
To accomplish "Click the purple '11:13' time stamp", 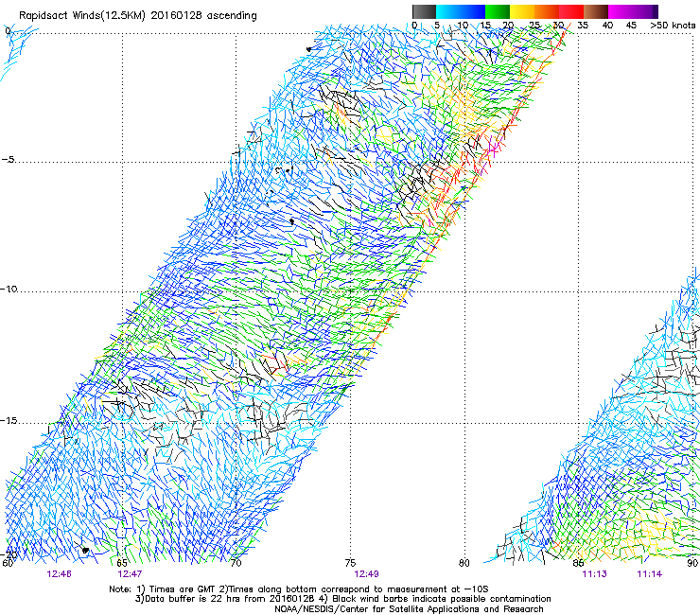I will coord(594,574).
